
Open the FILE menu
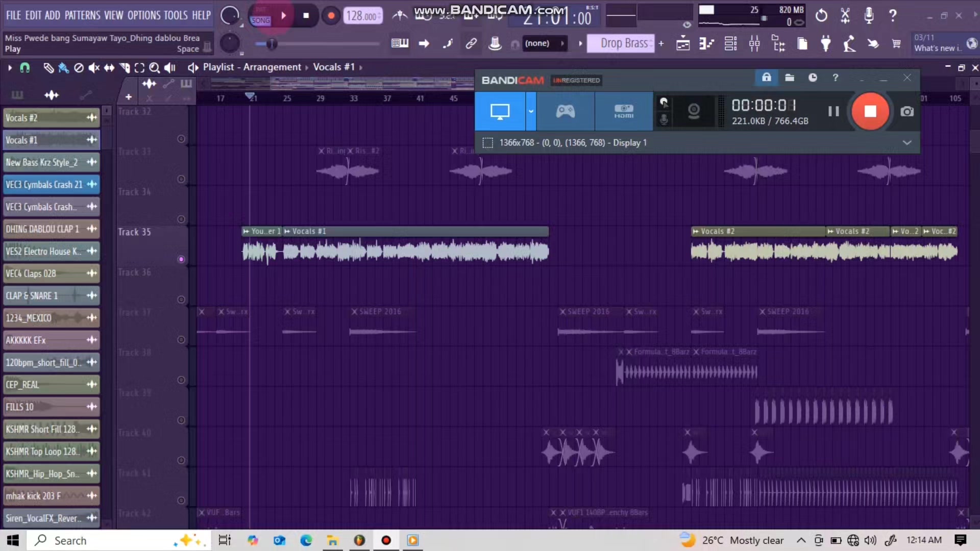click(x=14, y=15)
